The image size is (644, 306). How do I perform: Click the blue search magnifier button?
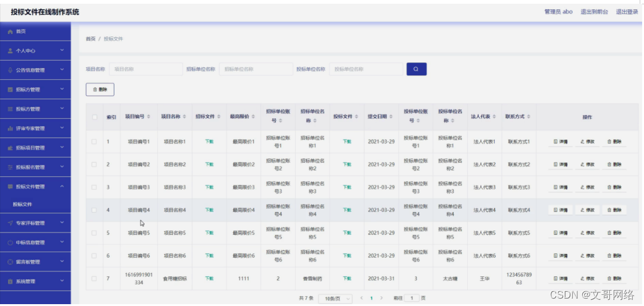416,69
